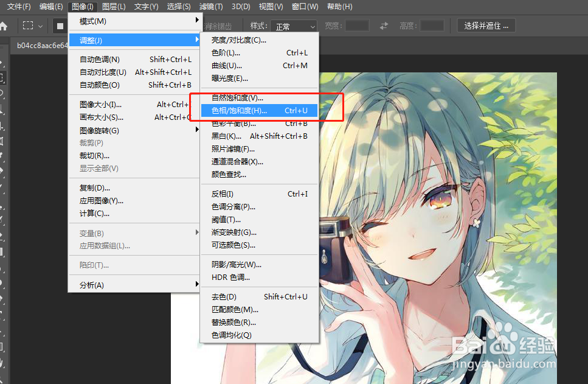
Task: Click the swap width and height icon
Action: tap(384, 26)
